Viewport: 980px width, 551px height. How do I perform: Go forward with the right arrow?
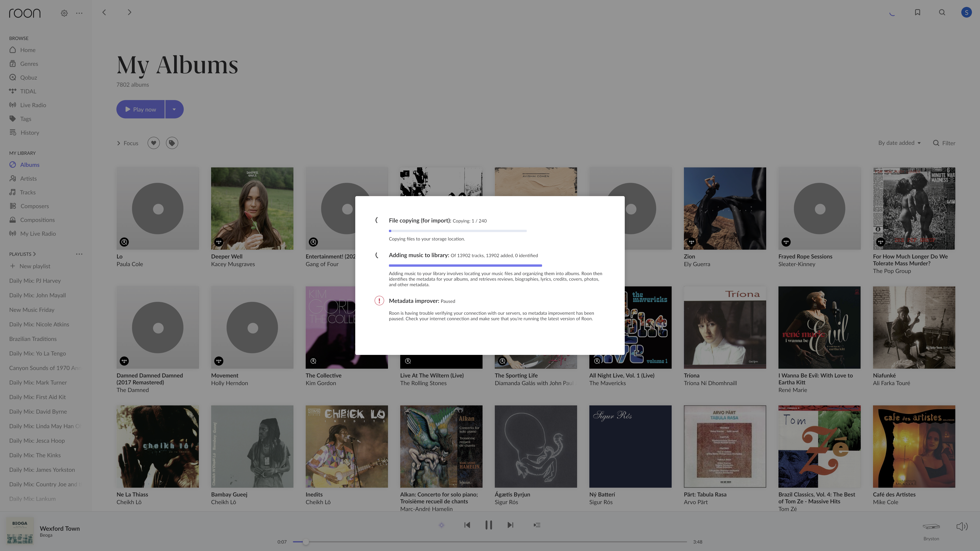click(x=129, y=12)
